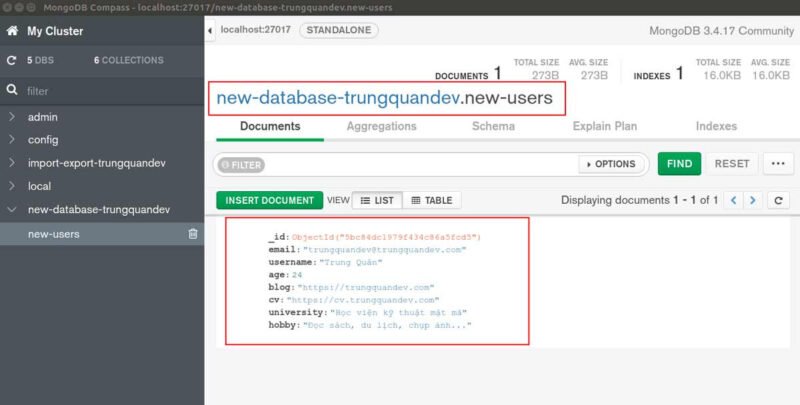This screenshot has height=405, width=800.
Task: Click the 6 COLLECTIONS counter
Action: pyautogui.click(x=129, y=60)
